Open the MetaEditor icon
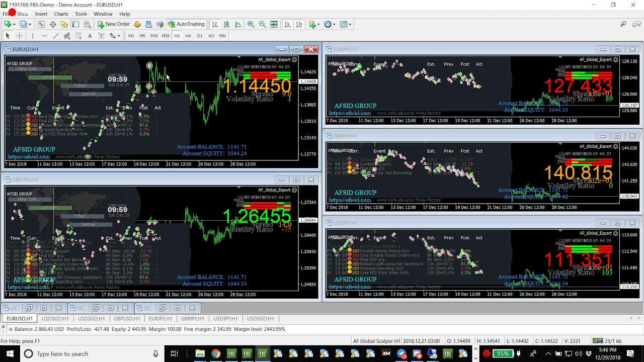Screen dimensions: 644x362 [137, 24]
